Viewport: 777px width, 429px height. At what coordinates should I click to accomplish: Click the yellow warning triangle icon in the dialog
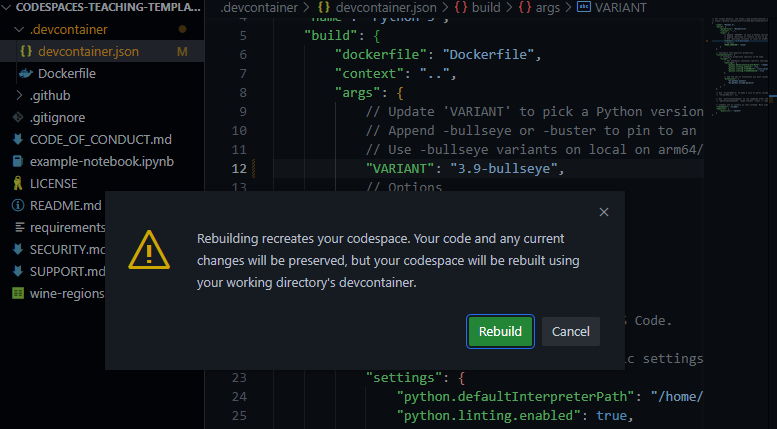point(149,250)
